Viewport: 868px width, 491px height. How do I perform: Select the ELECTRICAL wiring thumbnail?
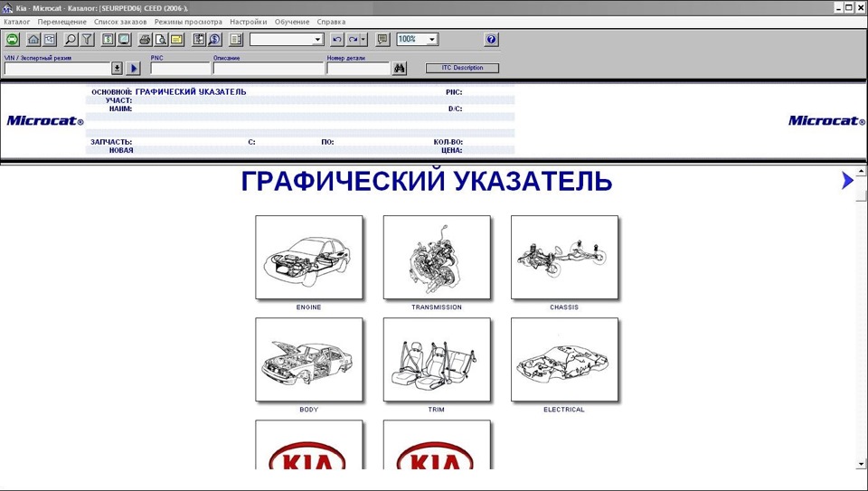click(564, 360)
